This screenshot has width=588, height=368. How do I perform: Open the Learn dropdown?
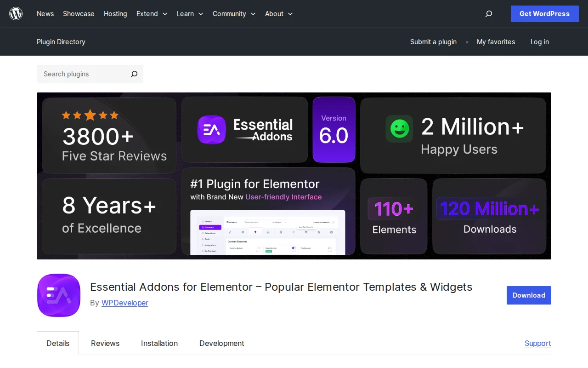(x=190, y=14)
